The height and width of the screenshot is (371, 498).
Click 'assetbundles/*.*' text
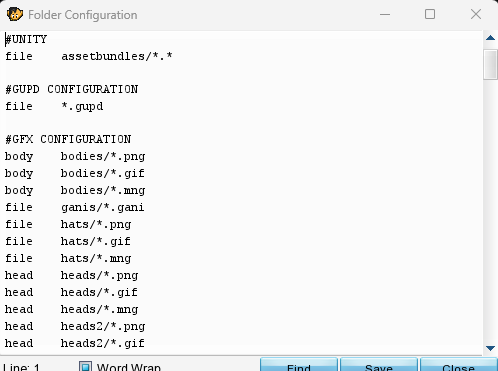tap(117, 56)
